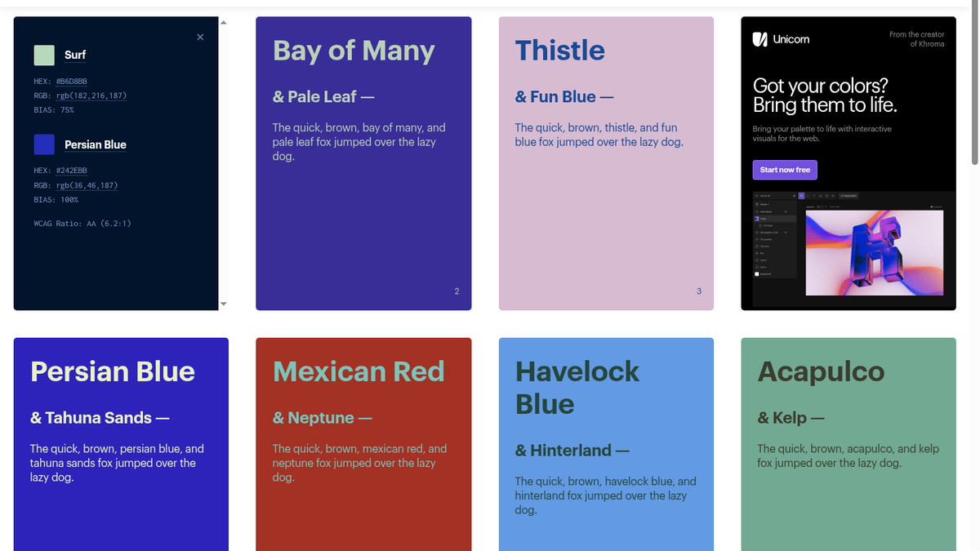This screenshot has width=980, height=551.
Task: Click the Unicorn 3D artwork preview
Action: pos(875,249)
